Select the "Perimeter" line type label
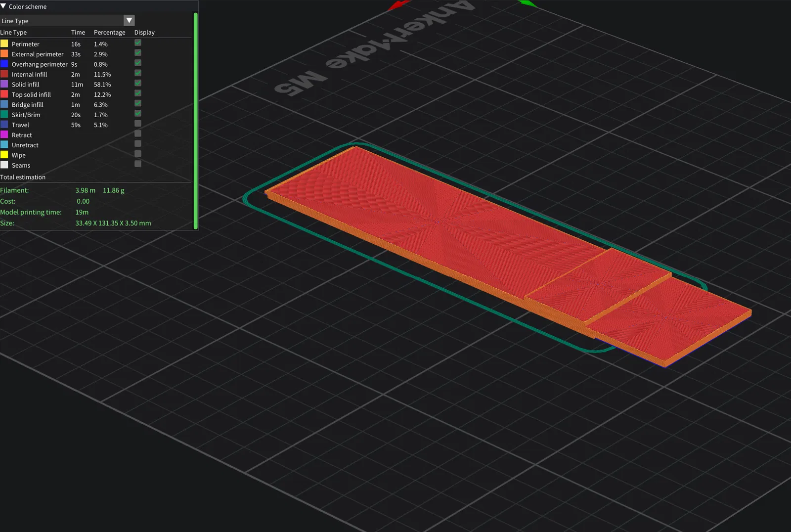 click(26, 44)
